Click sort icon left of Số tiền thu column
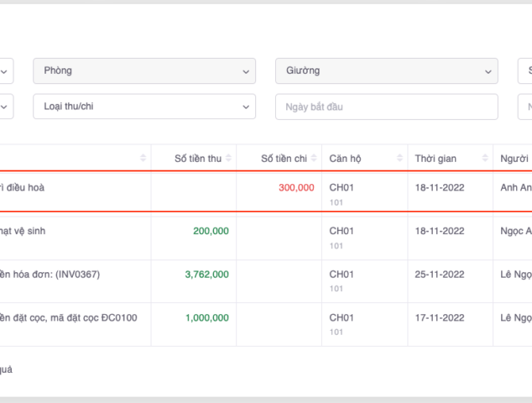532x403 pixels. click(x=143, y=158)
